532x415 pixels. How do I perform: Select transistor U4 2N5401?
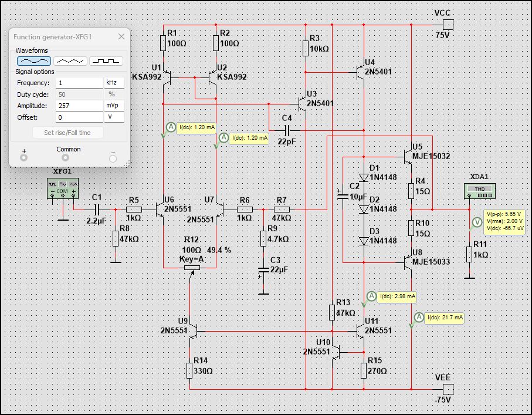click(360, 72)
